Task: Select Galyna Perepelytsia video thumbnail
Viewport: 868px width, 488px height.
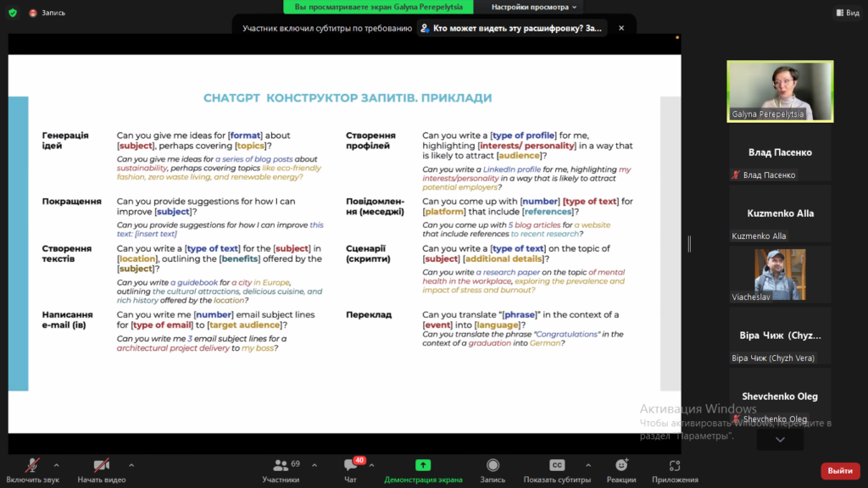Action: (780, 91)
